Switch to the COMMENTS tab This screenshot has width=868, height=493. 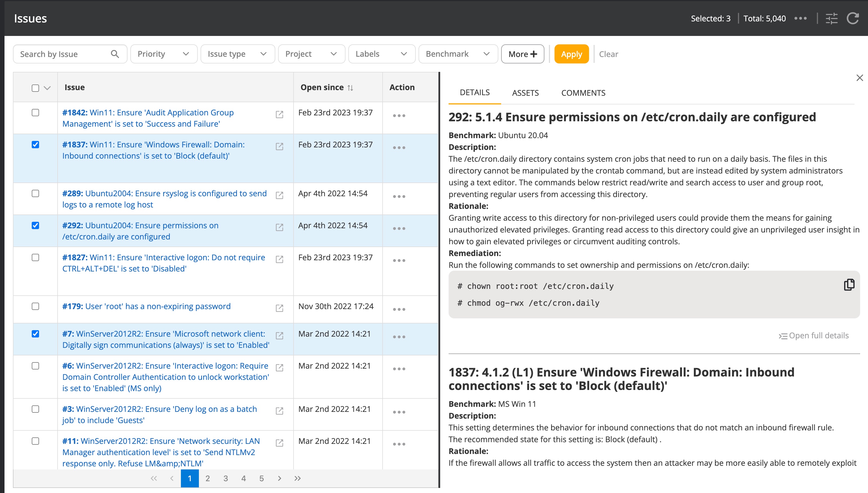(x=583, y=93)
